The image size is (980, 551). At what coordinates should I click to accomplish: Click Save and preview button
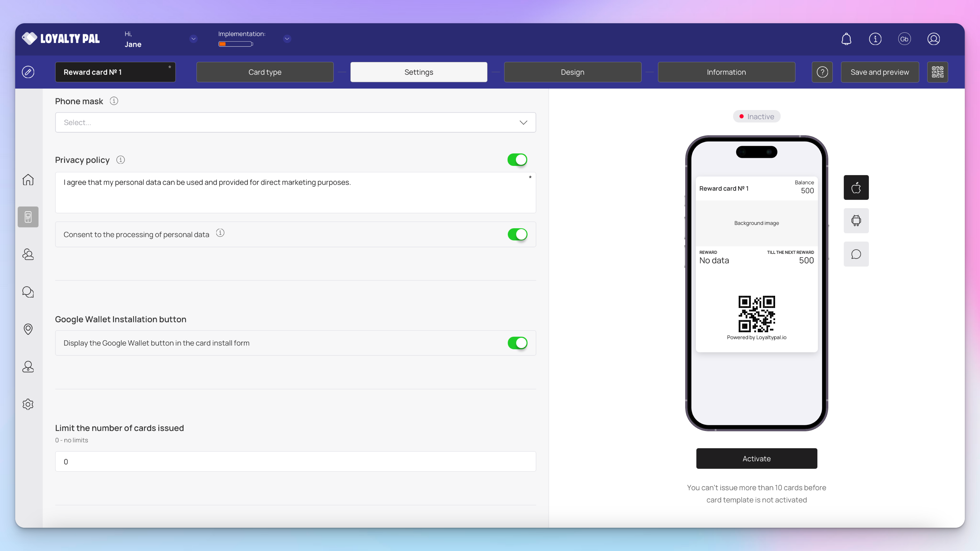click(880, 72)
